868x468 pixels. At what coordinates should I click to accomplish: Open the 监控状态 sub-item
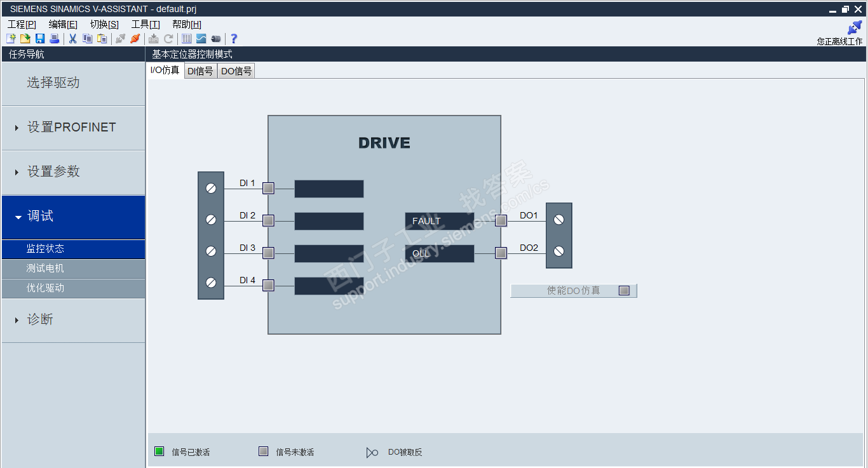pyautogui.click(x=73, y=249)
